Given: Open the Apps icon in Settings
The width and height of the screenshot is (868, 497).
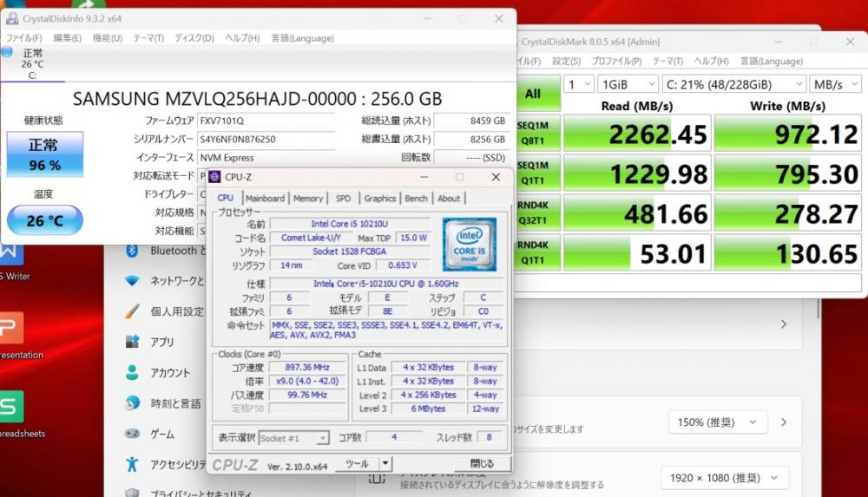Looking at the screenshot, I should point(132,342).
